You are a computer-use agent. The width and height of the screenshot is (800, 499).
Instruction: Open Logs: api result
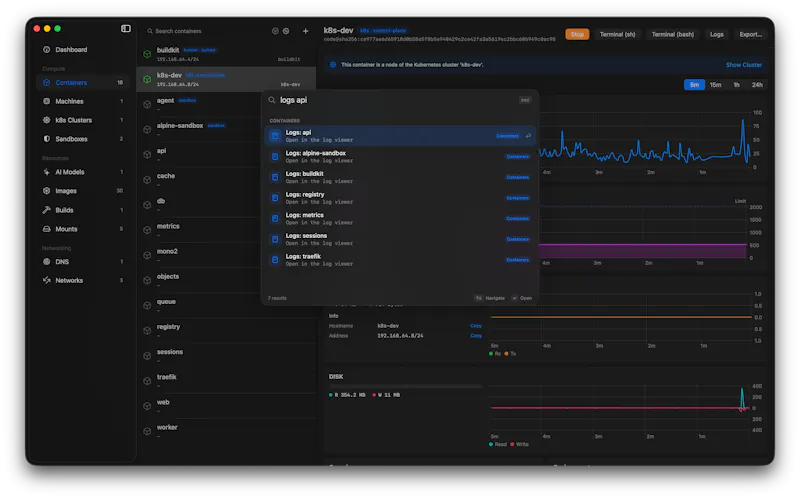(400, 136)
